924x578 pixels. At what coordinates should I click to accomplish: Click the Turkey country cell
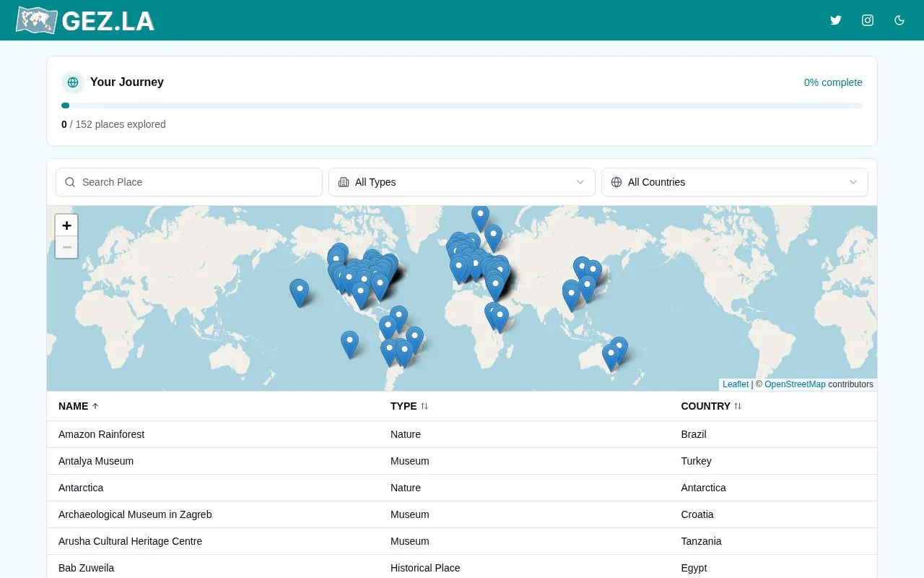(x=696, y=461)
